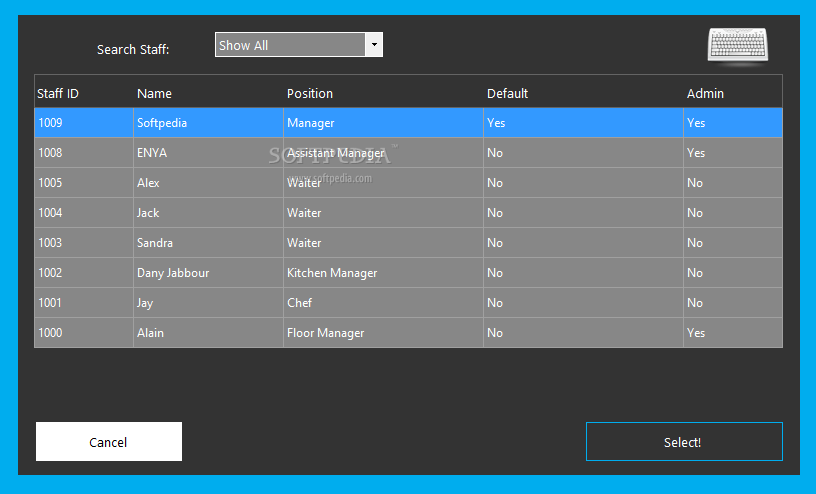
Task: Select the Jay name cell
Action: click(208, 302)
